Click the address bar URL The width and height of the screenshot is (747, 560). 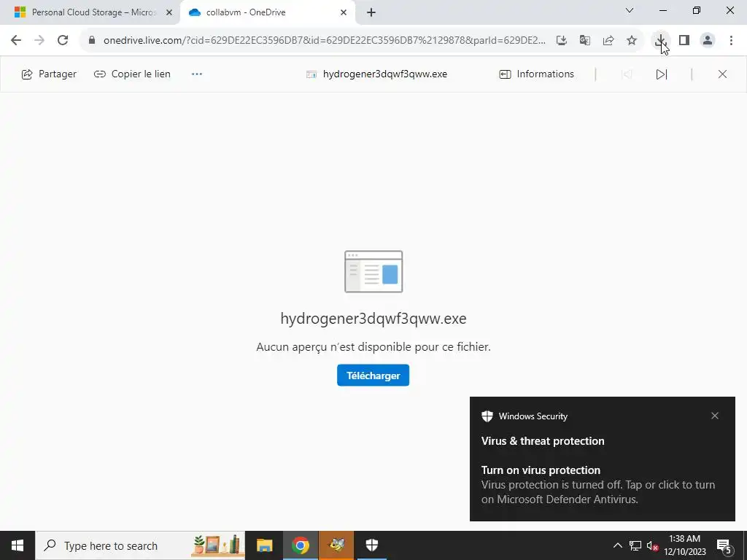pos(325,41)
